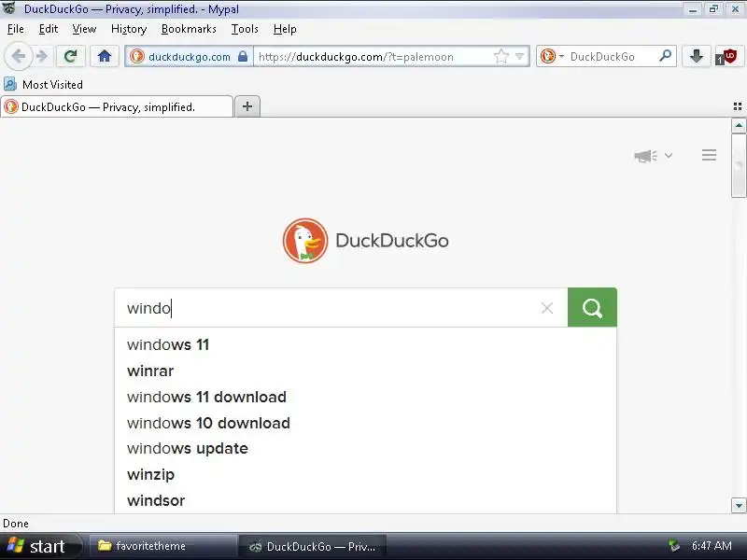
Task: Submit search with green magnifier button
Action: 592,307
